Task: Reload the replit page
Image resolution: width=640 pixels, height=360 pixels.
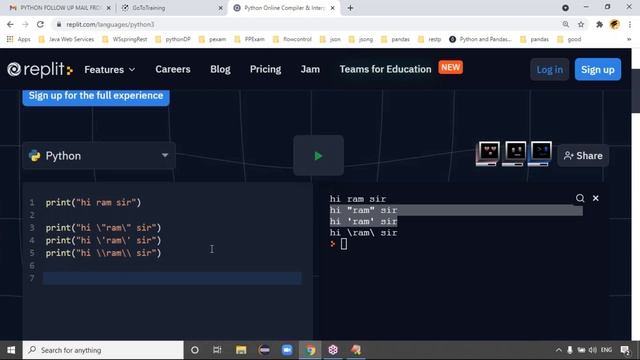Action: coord(40,24)
